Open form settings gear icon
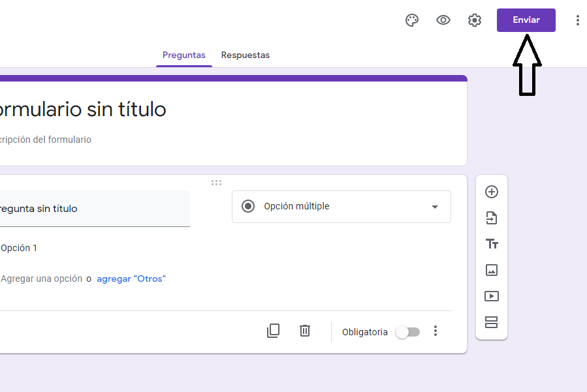The width and height of the screenshot is (587, 392). coord(474,20)
